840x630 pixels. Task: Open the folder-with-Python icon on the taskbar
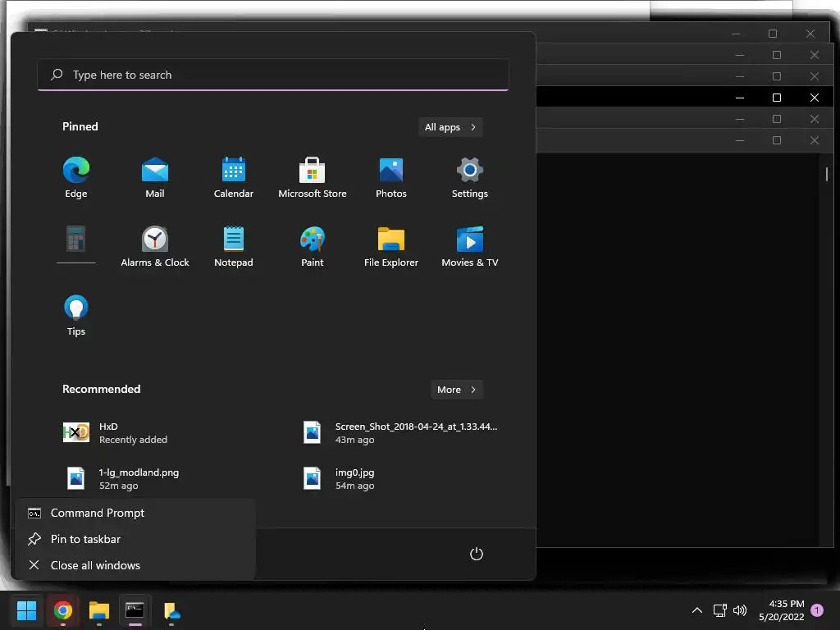[171, 610]
